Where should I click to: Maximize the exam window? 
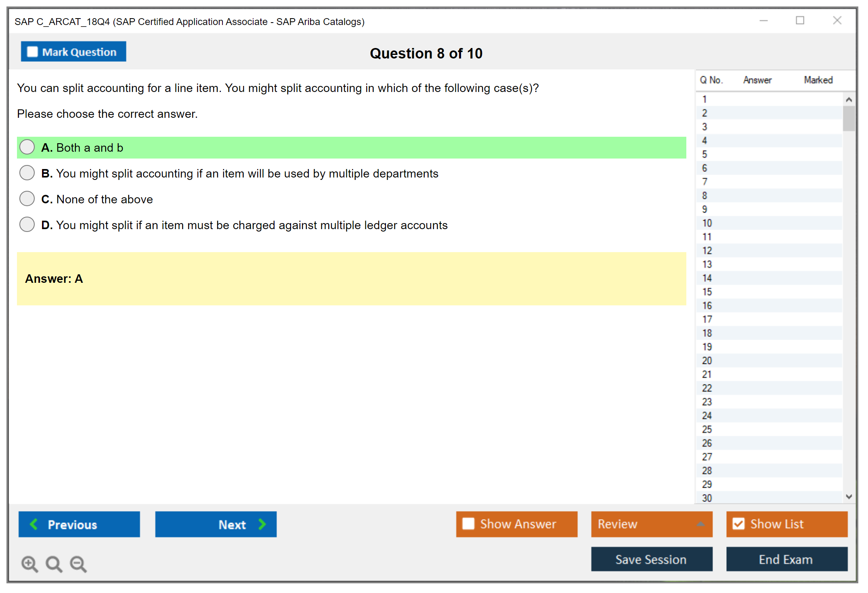tap(800, 21)
